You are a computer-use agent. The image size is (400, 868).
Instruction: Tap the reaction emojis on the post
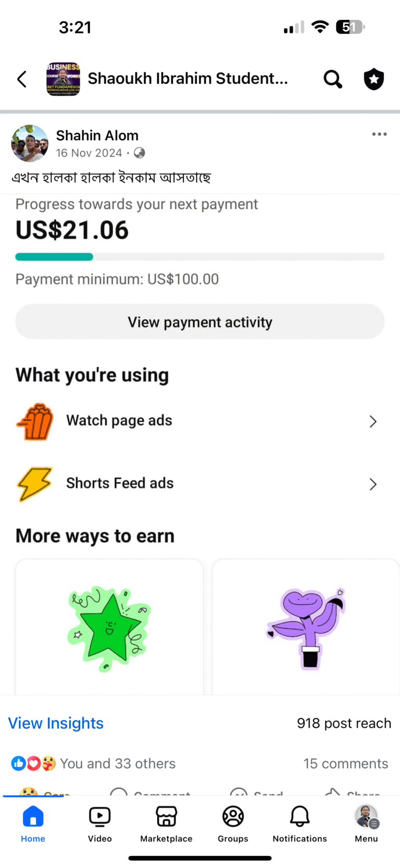point(33,763)
